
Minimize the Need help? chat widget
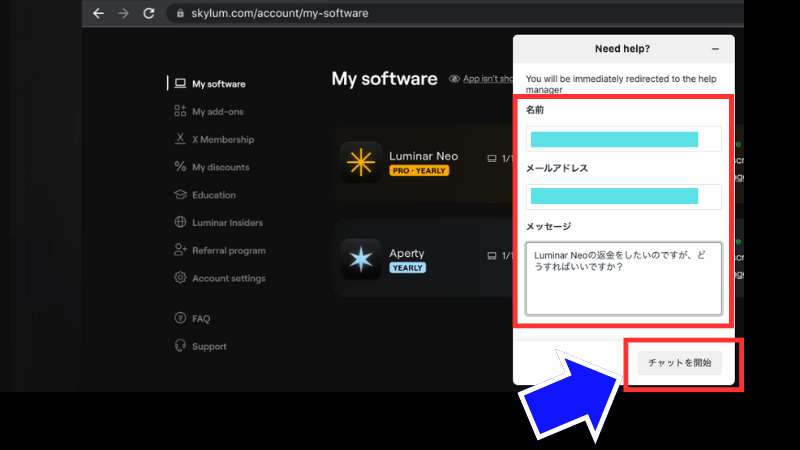[715, 49]
